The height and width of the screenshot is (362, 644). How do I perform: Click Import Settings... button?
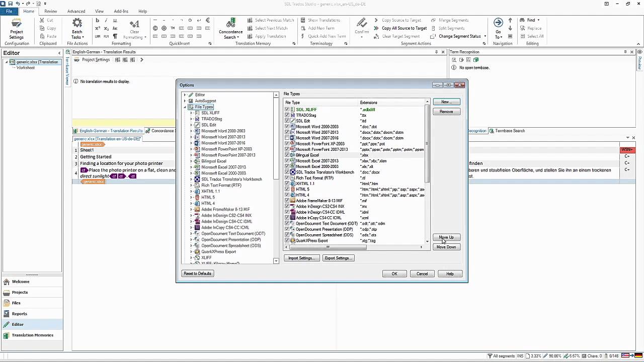pyautogui.click(x=301, y=258)
